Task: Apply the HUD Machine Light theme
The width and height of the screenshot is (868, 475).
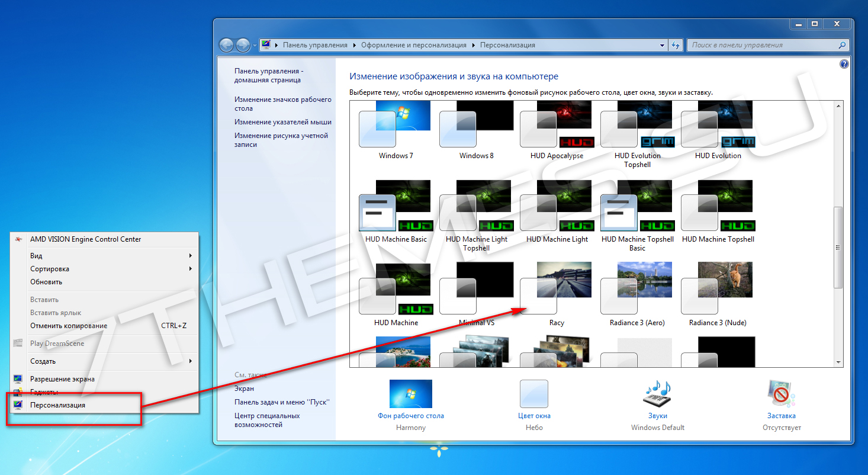Action: [x=556, y=206]
